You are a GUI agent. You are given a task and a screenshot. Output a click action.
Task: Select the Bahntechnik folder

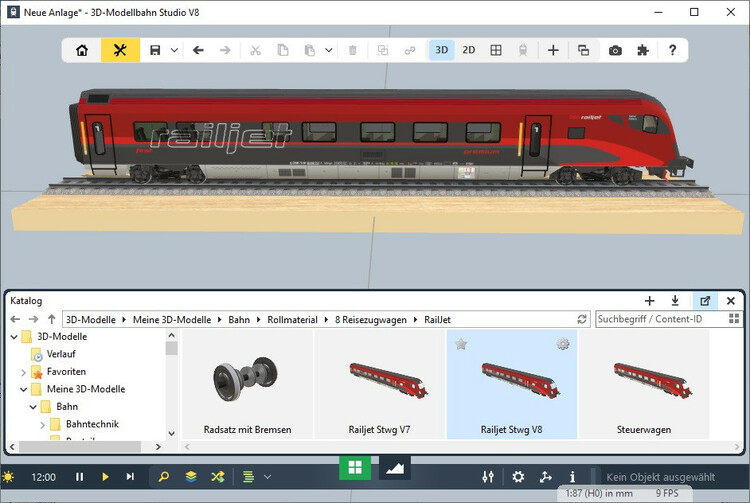(92, 424)
